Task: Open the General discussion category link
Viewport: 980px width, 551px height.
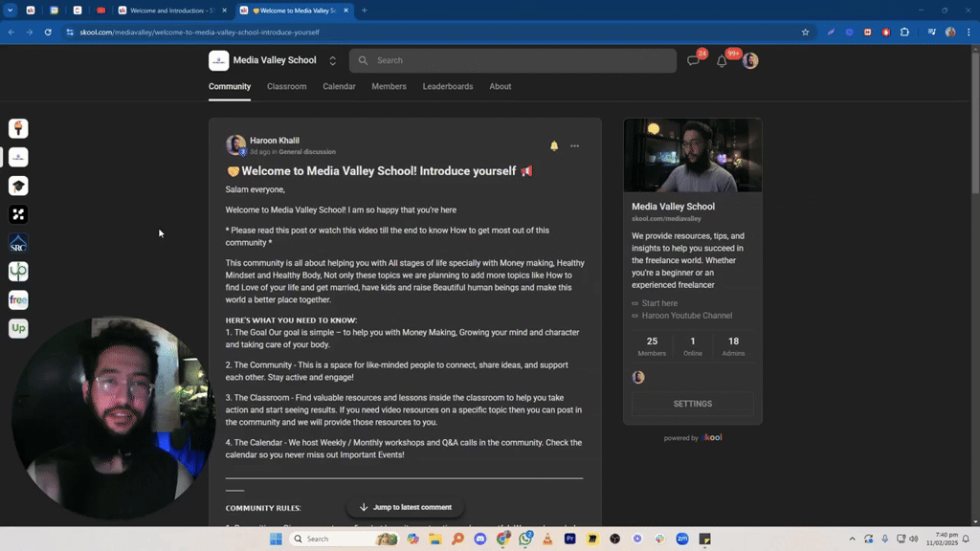Action: (x=307, y=152)
